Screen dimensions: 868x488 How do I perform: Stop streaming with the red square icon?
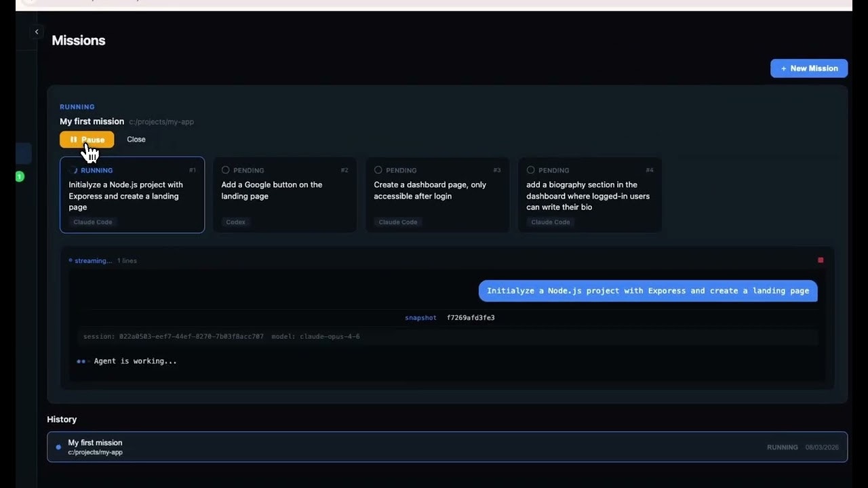821,260
